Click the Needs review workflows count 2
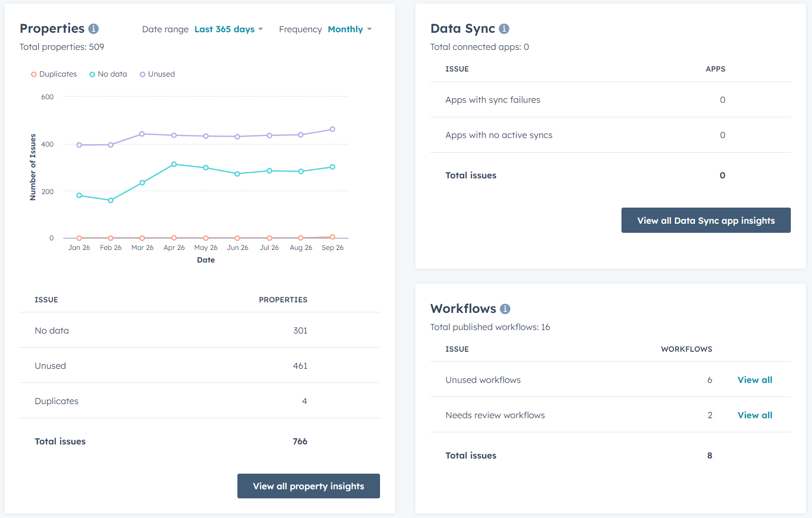 pyautogui.click(x=710, y=415)
